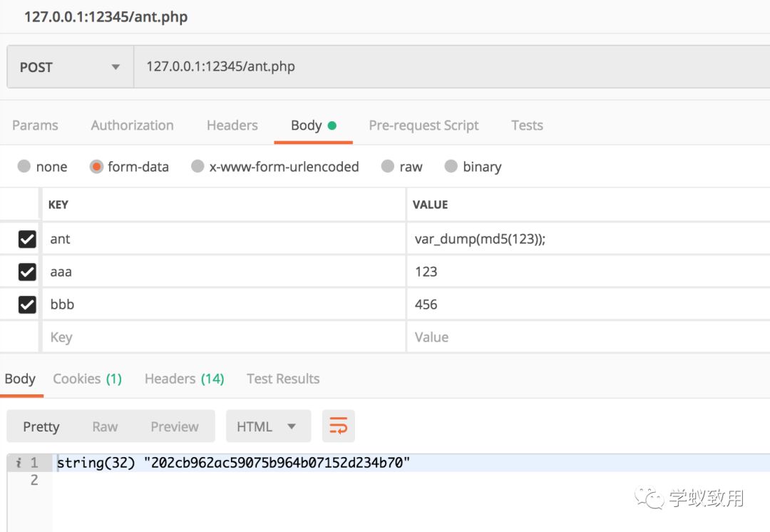Click line number 2 in response
770x532 pixels.
point(34,480)
